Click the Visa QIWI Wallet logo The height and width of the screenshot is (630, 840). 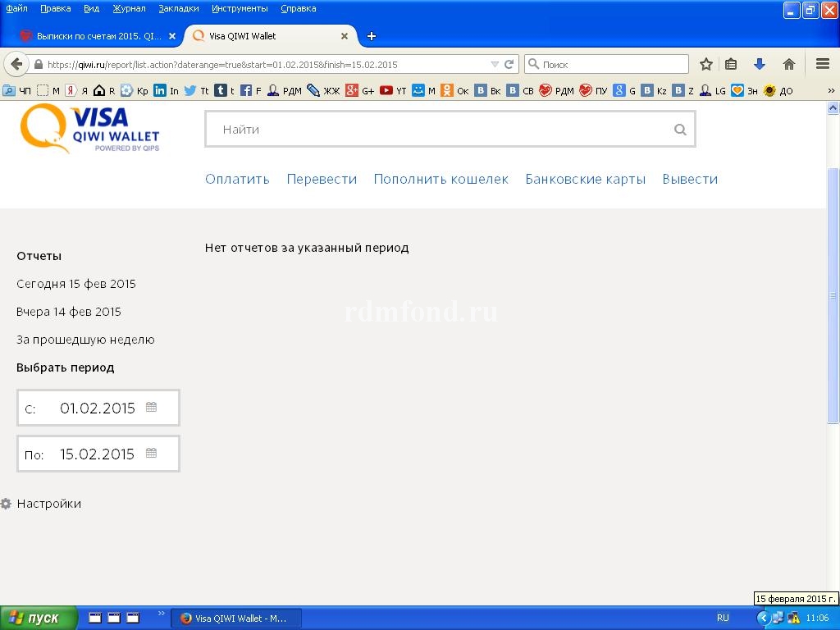click(89, 129)
